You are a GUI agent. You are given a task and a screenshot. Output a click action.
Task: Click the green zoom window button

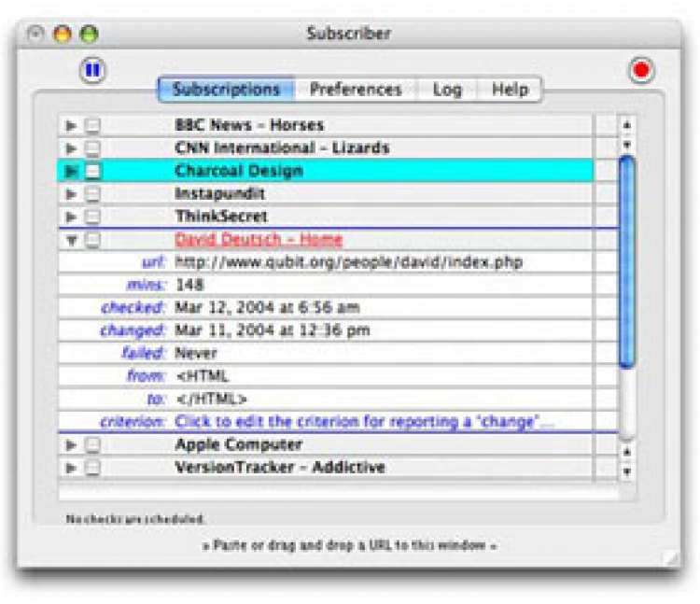(x=89, y=34)
